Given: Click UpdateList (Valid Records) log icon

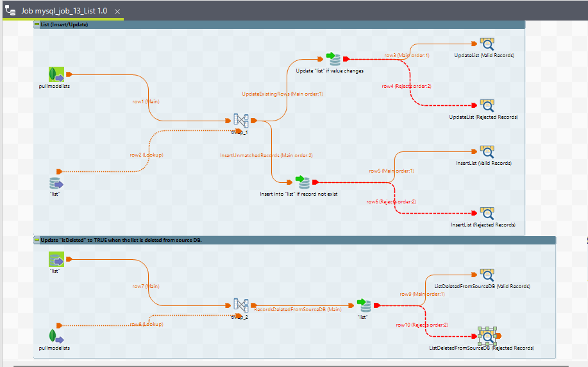Looking at the screenshot, I should (487, 44).
